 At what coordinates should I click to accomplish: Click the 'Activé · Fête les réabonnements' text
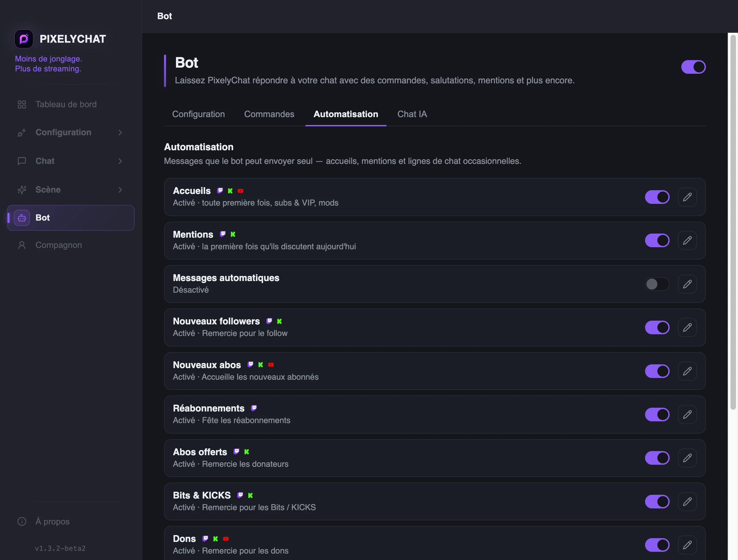coord(232,420)
